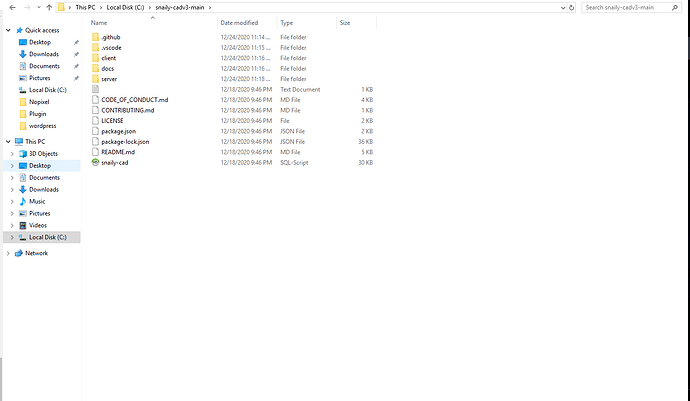Click the 36 KB size cell
Viewport: 690px width, 401px height.
coord(365,142)
